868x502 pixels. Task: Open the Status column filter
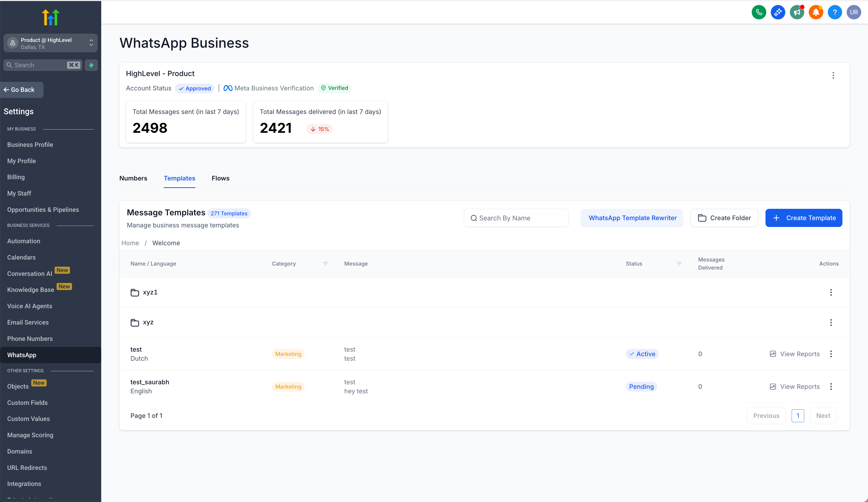[679, 264]
